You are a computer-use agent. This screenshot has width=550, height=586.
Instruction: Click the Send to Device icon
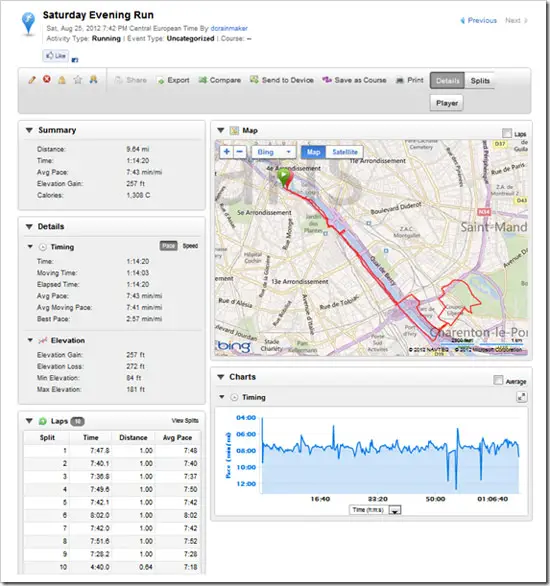(254, 79)
